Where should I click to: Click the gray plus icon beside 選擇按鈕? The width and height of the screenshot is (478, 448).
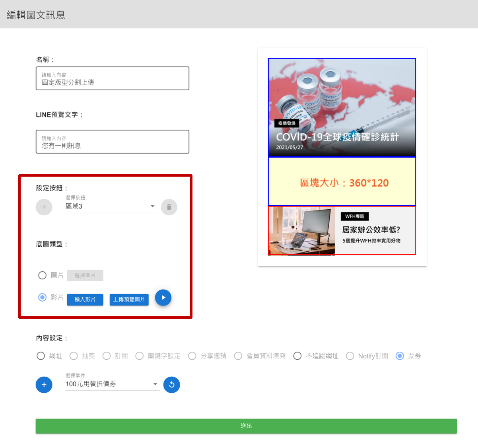tap(44, 207)
